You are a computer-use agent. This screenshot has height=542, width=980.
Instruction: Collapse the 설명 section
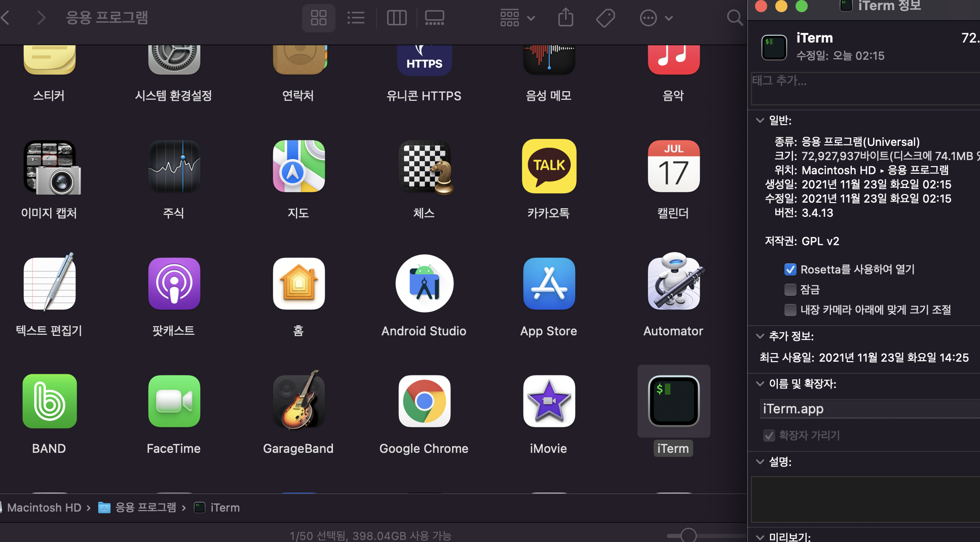[760, 462]
